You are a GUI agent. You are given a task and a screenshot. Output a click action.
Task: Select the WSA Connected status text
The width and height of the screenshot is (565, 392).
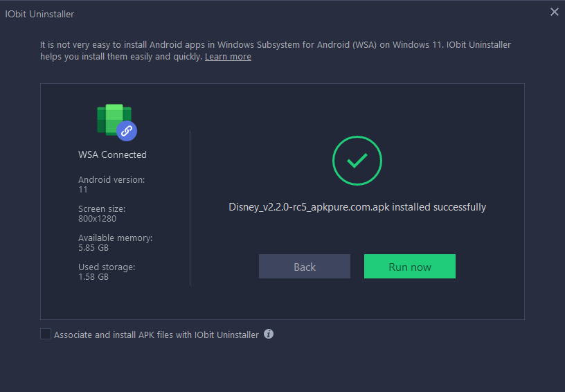(112, 154)
